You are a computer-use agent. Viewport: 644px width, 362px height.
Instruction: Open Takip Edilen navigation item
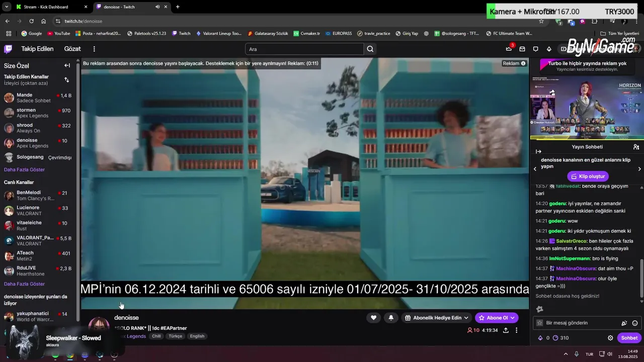pos(37,49)
